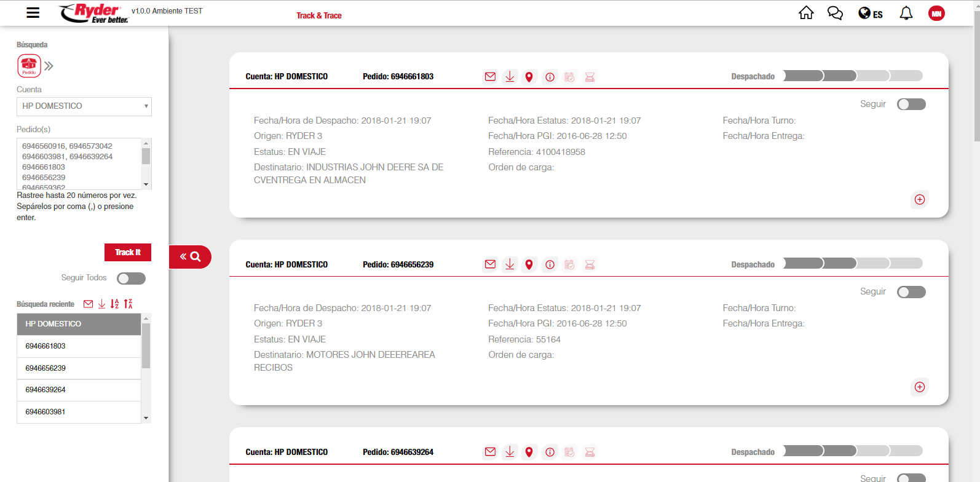980x482 pixels.
Task: Show map location for order 6946661803
Action: (529, 77)
